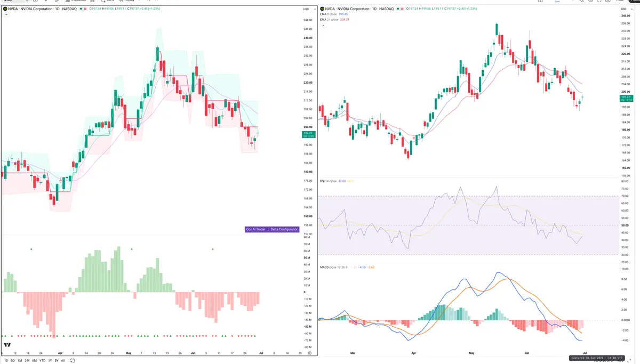Click Jun label on left chart time axis
640x364 pixels.
click(194, 353)
